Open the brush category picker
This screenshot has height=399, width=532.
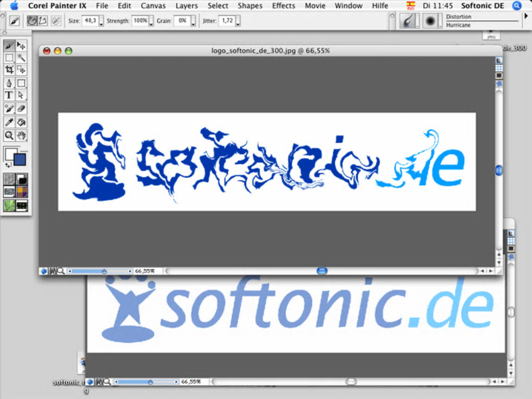pyautogui.click(x=409, y=21)
